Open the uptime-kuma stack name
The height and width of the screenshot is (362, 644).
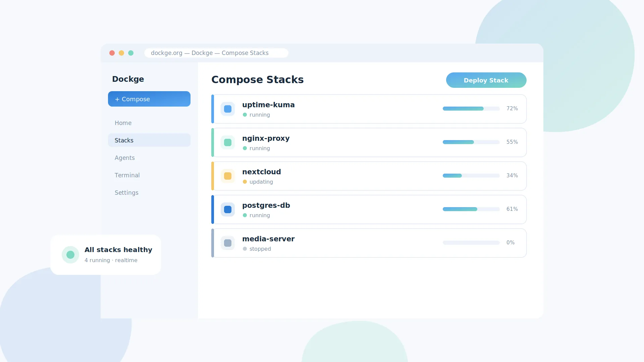268,105
